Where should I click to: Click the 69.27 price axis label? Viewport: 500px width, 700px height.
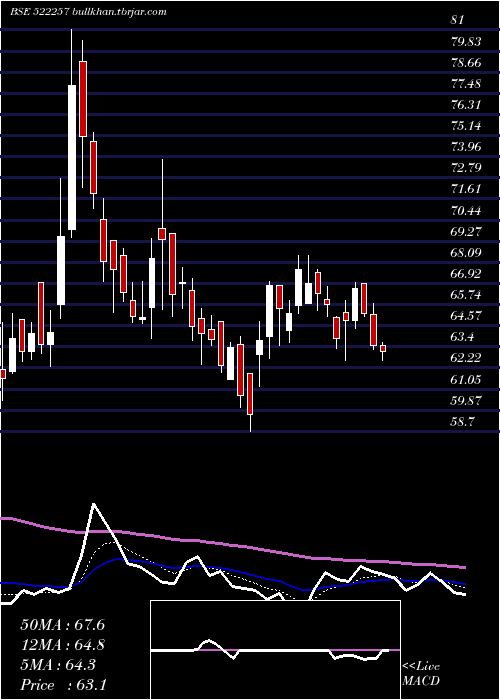pos(466,231)
